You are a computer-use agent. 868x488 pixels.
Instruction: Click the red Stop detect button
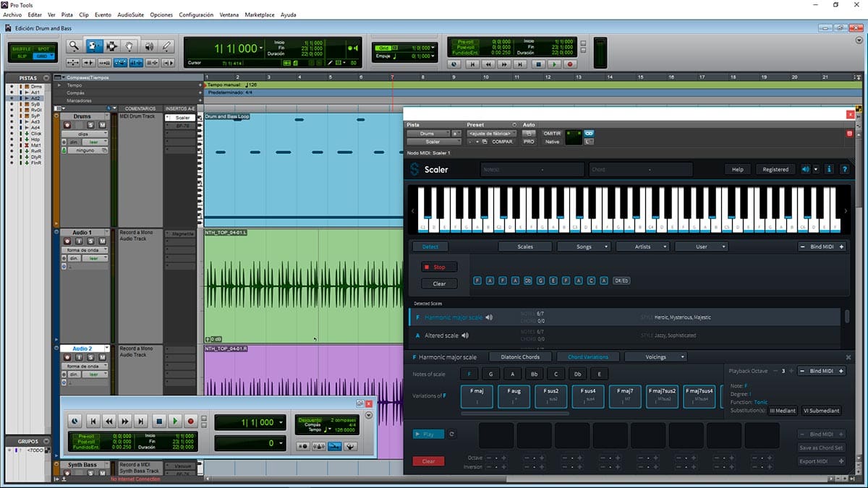(439, 267)
